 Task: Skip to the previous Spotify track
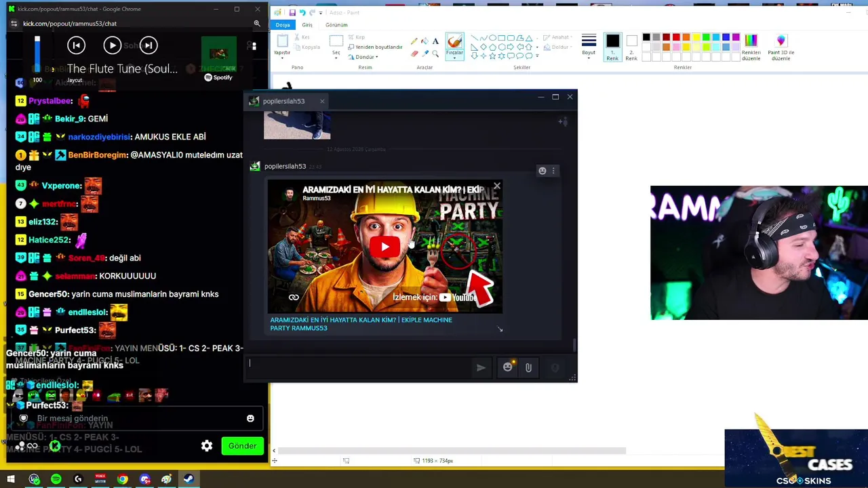76,45
